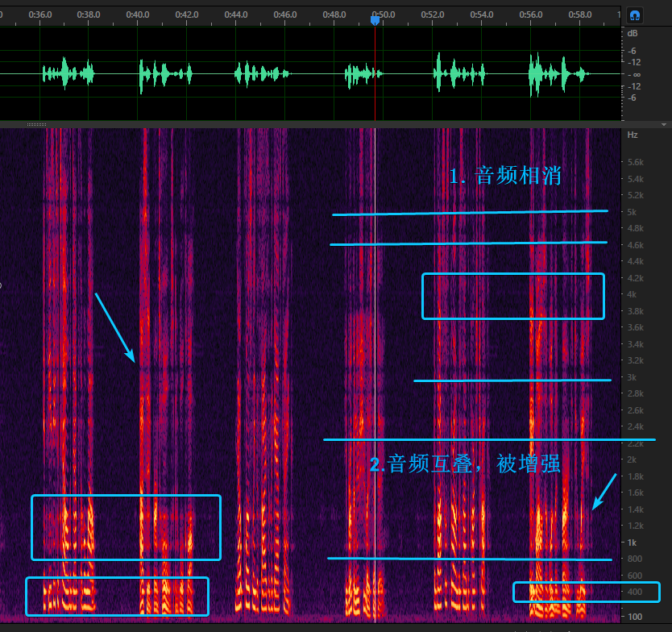Click the 0:56.0 time ruler label

(x=531, y=15)
